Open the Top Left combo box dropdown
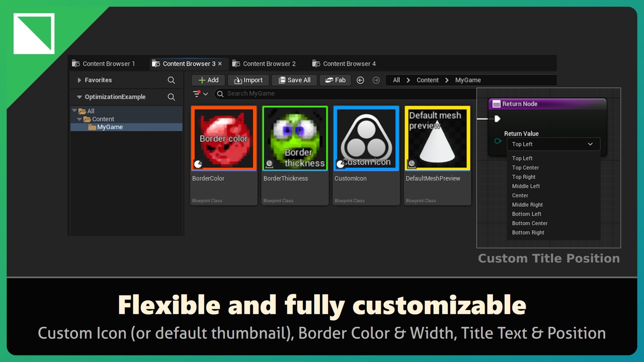 click(x=553, y=144)
